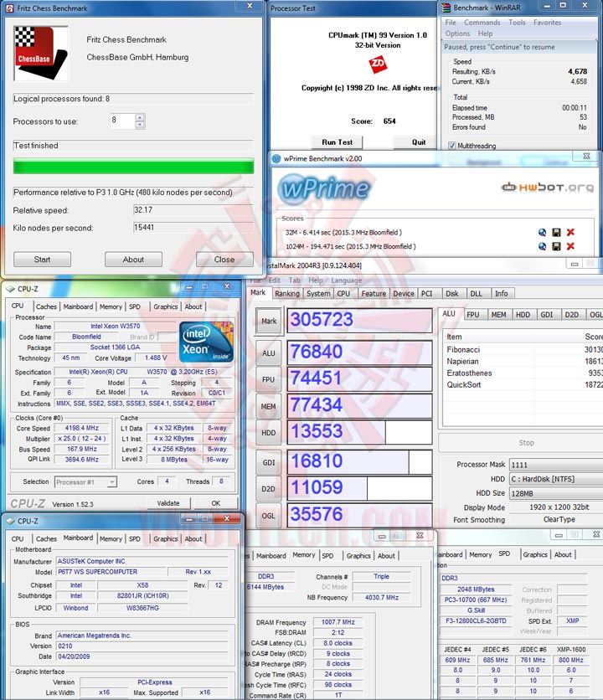Click the save disk icon for the 32M score
The height and width of the screenshot is (700, 603).
click(556, 232)
